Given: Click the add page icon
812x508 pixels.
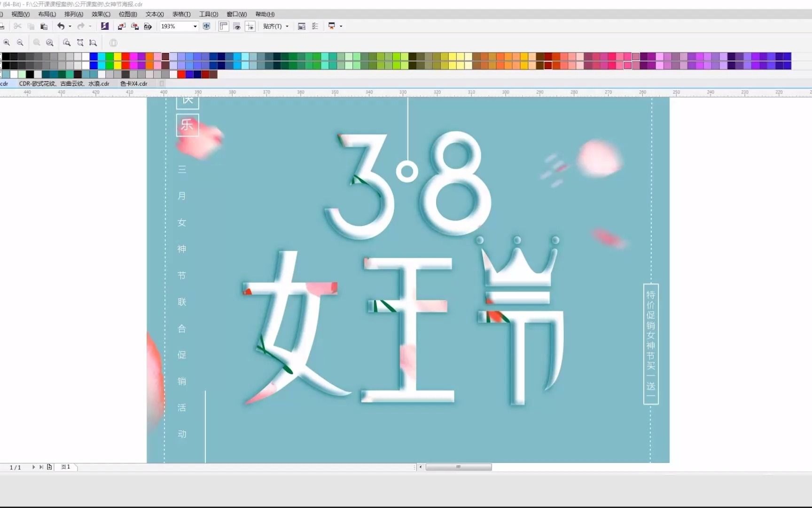Looking at the screenshot, I should click(49, 467).
